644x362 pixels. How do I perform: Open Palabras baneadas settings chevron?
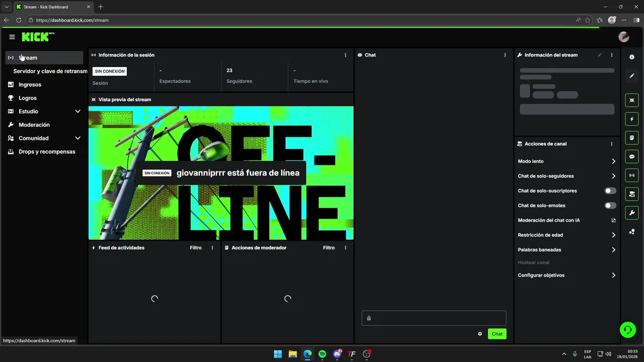[613, 250]
